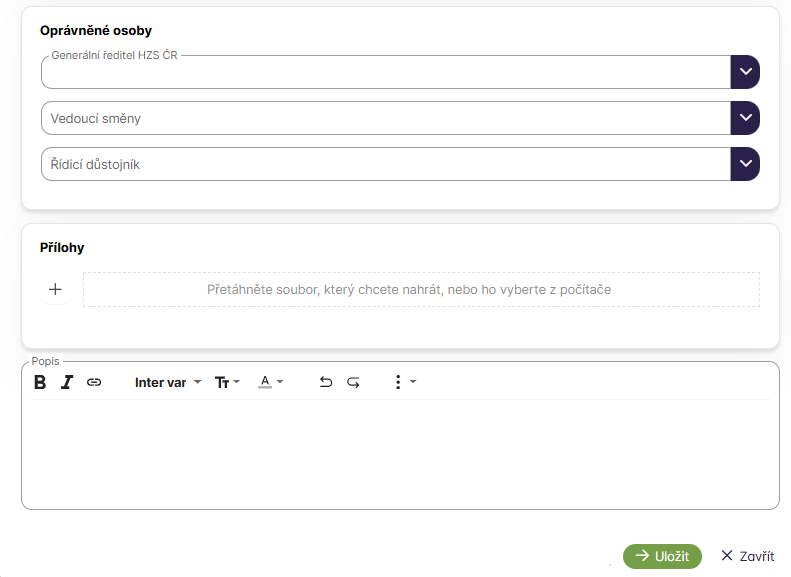Click the file upload drop zone
Viewport: 791px width, 577px height.
tap(421, 289)
